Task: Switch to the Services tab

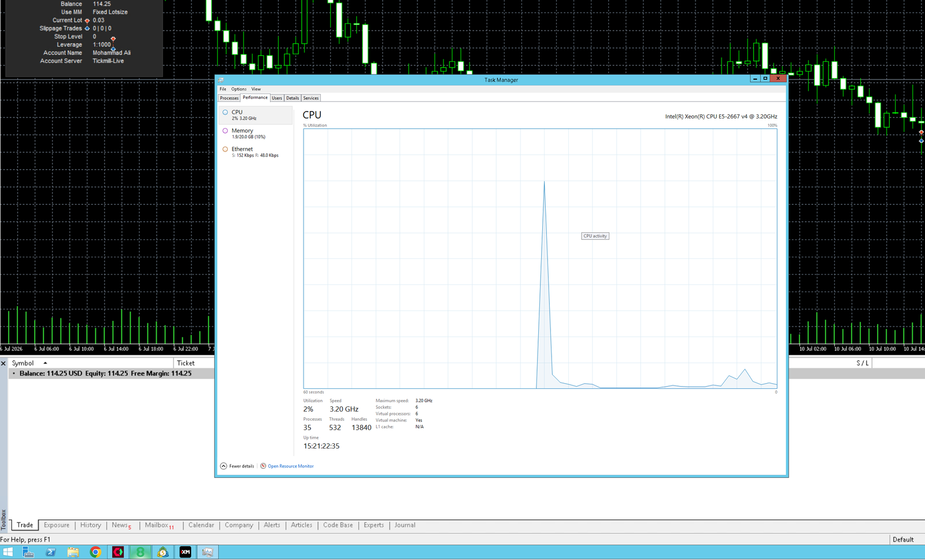Action: tap(311, 98)
